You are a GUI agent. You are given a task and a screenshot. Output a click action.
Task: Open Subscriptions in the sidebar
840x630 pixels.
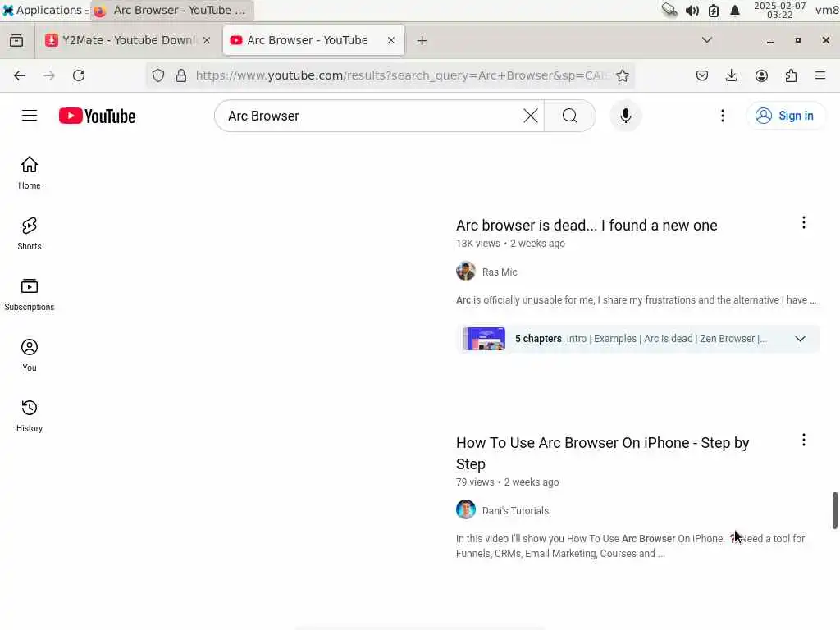[30, 294]
